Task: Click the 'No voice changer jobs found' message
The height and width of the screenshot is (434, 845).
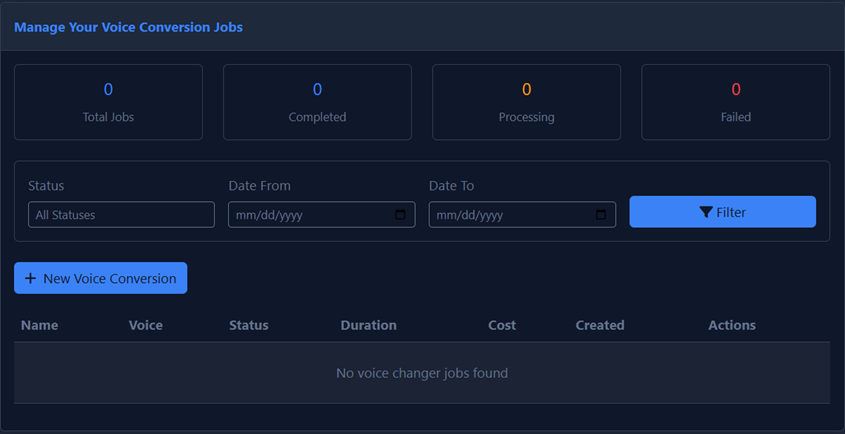Action: tap(422, 373)
